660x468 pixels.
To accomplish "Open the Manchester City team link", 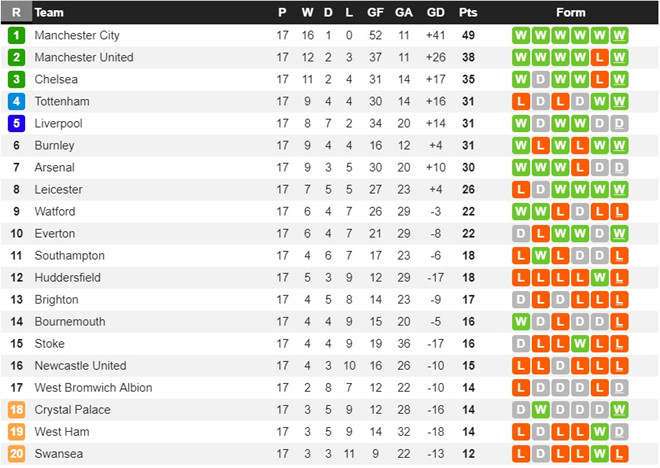I will (77, 35).
